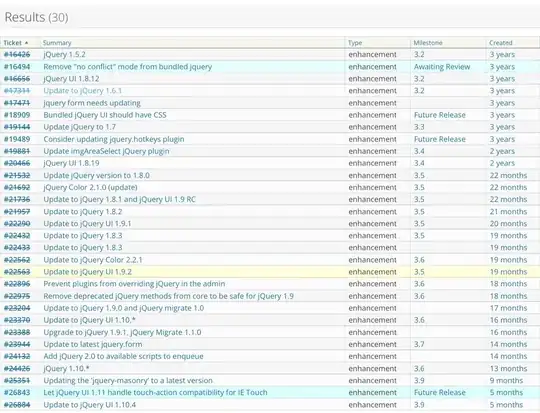Open summary 'jQuery UI 1.8.12'
Image resolution: width=540 pixels, height=413 pixels.
[x=71, y=79]
